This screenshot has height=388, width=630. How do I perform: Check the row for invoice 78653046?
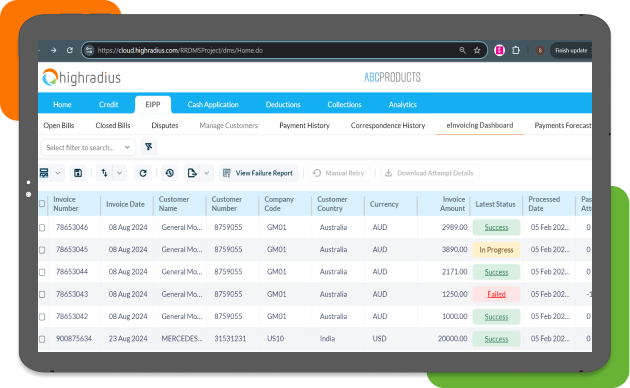(x=42, y=227)
